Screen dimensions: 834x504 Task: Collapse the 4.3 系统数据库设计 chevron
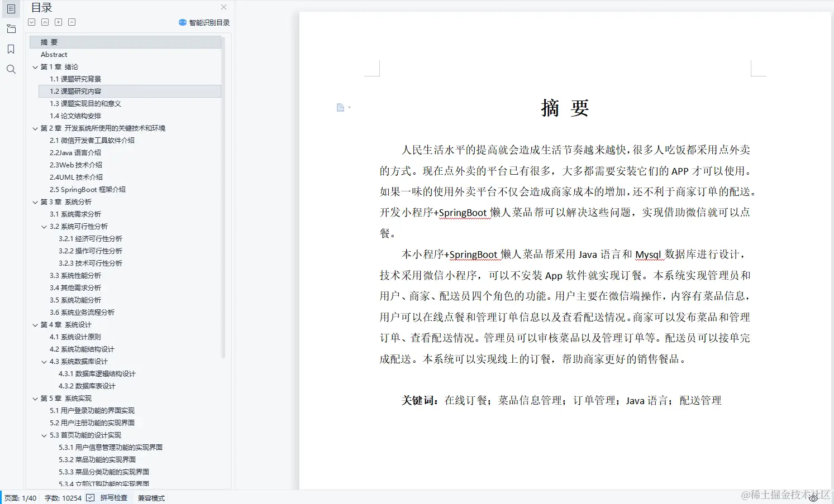coord(44,362)
